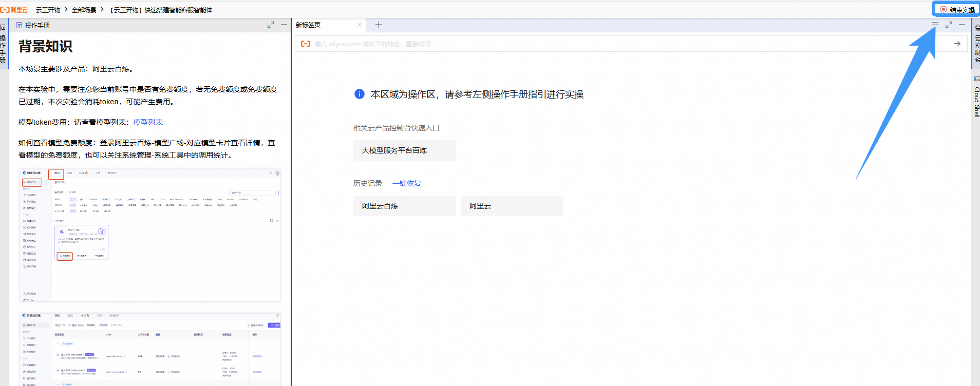Select the 云控制台 vertical tab on the right edge
980x386 pixels.
click(x=976, y=44)
